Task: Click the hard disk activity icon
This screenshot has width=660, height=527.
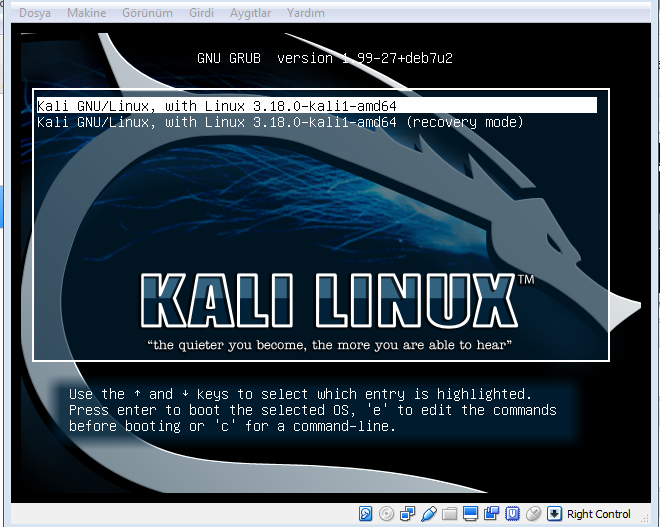Action: tap(366, 514)
